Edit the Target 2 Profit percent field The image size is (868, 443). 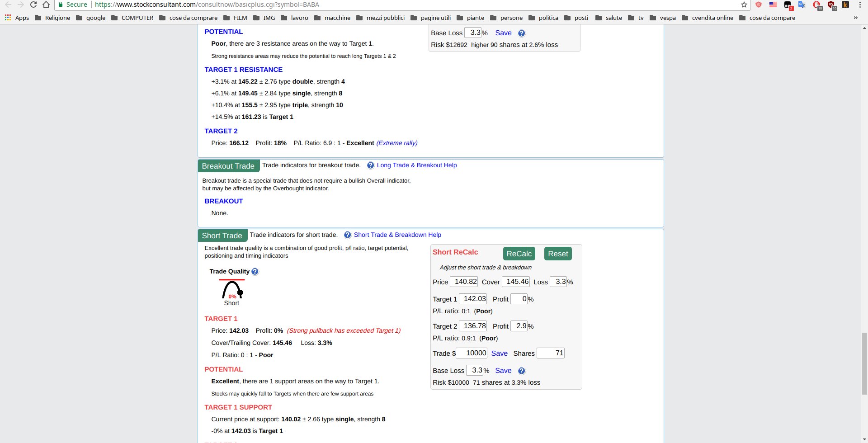coord(519,326)
